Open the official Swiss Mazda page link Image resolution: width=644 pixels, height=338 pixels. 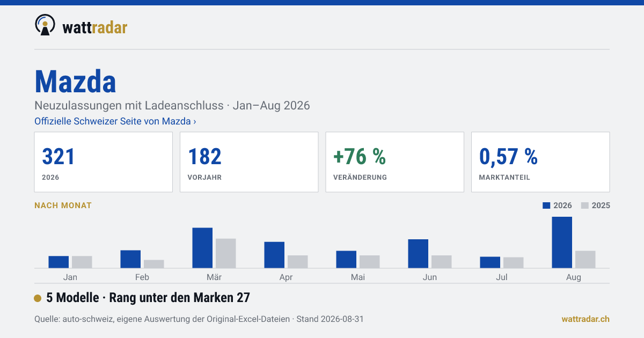pos(115,121)
